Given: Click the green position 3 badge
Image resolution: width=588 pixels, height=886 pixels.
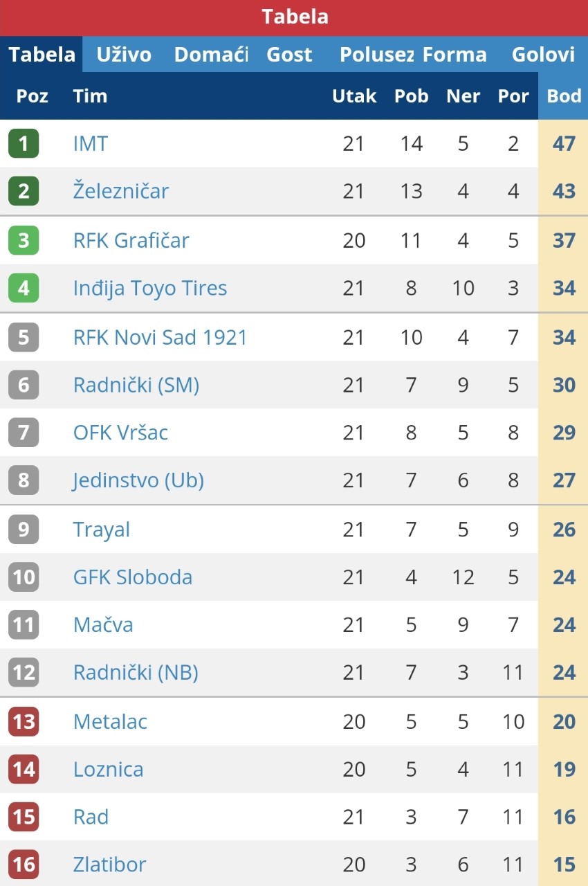Looking at the screenshot, I should click(24, 240).
